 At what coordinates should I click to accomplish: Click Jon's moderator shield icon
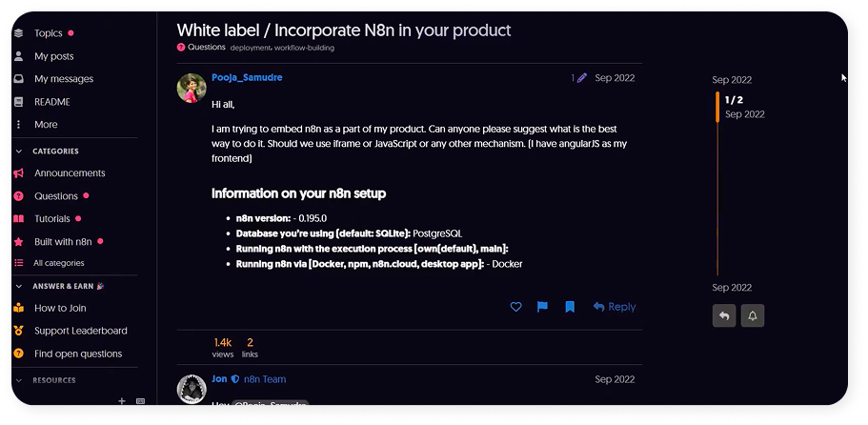point(235,379)
